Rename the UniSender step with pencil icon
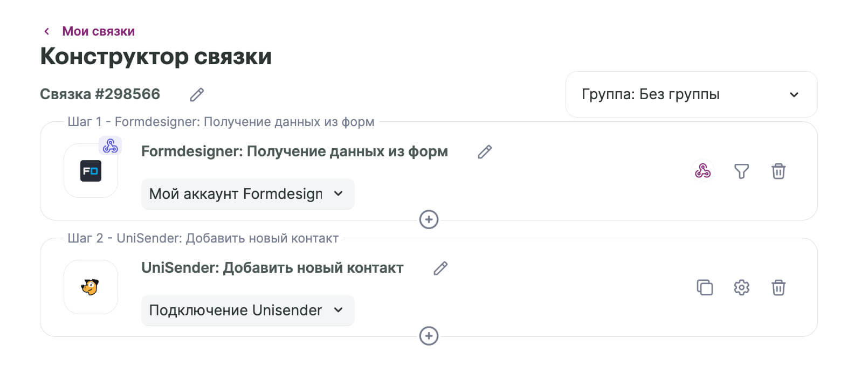The image size is (868, 373). [x=440, y=268]
